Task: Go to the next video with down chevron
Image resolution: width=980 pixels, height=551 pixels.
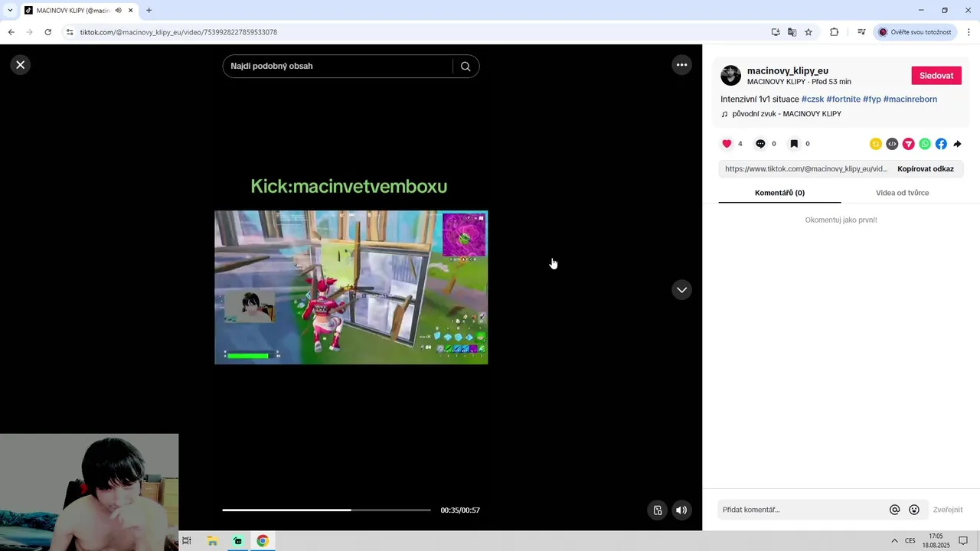Action: tap(681, 290)
